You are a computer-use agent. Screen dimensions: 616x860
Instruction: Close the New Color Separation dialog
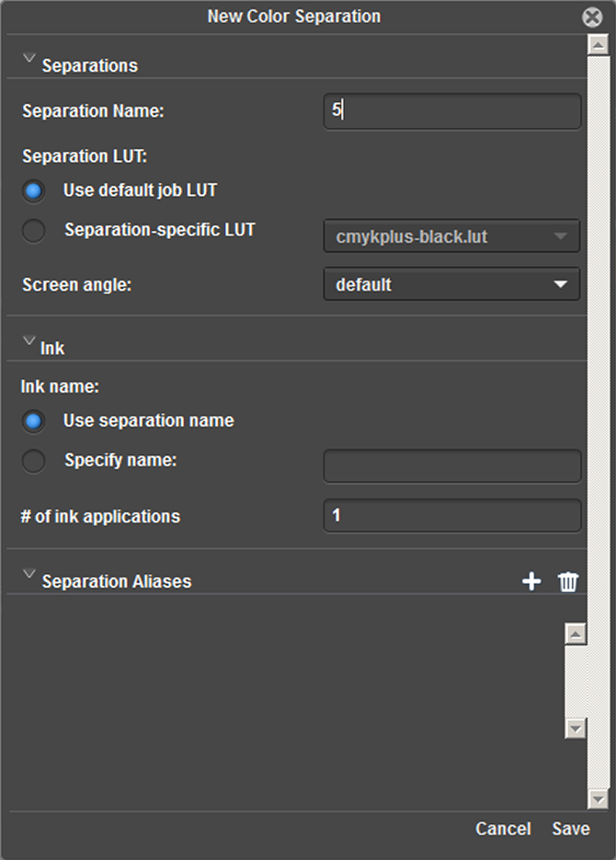click(591, 16)
